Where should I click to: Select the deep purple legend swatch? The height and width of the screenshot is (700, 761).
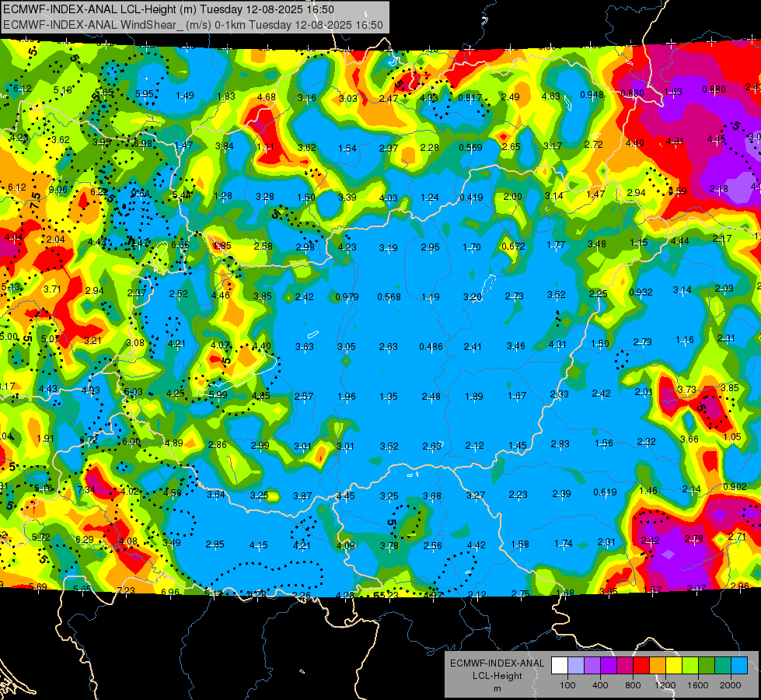(x=609, y=666)
